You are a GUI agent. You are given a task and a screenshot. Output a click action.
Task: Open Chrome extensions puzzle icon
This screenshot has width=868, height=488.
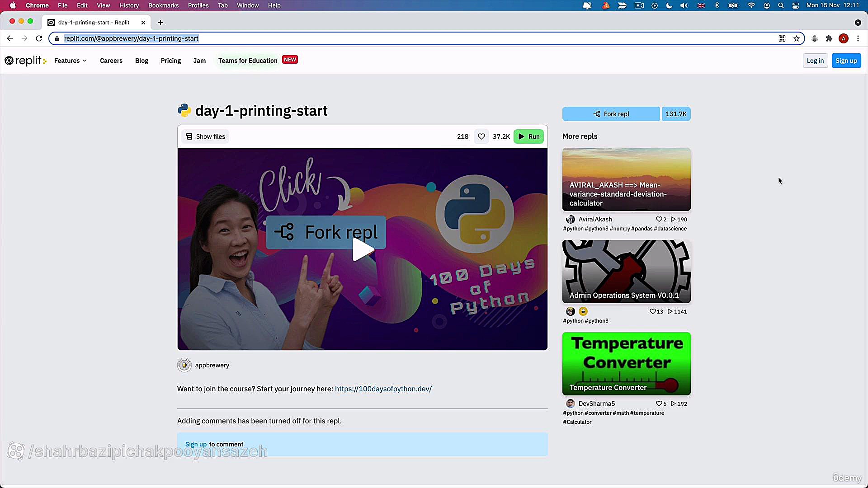click(x=829, y=38)
